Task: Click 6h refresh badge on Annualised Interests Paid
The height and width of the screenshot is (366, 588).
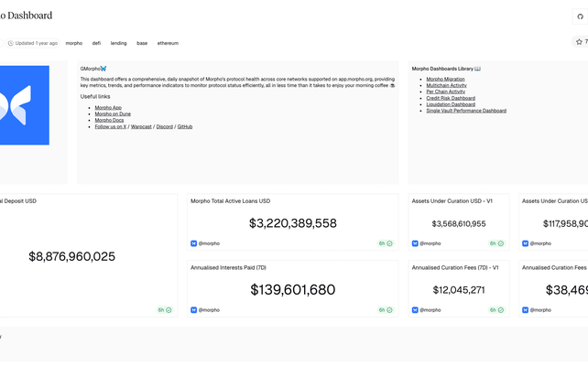Action: [386, 310]
